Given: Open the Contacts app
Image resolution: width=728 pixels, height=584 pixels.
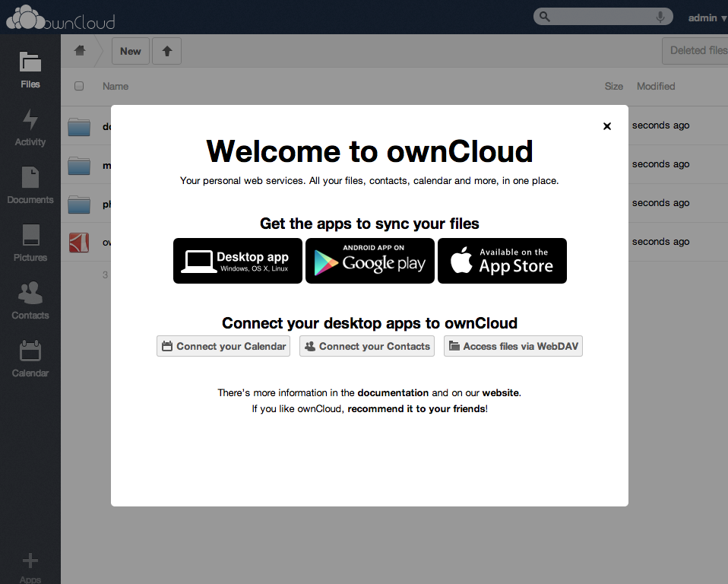Looking at the screenshot, I should coord(30,301).
